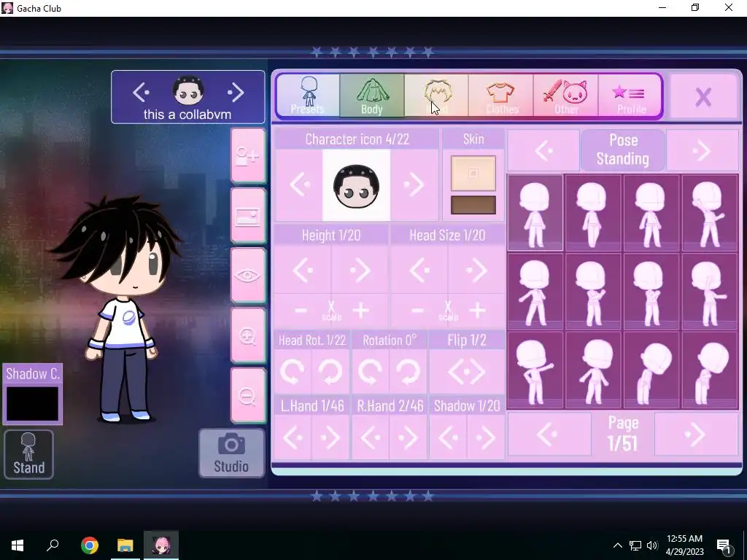This screenshot has width=747, height=560.
Task: Previous character icon arrow
Action: click(299, 184)
